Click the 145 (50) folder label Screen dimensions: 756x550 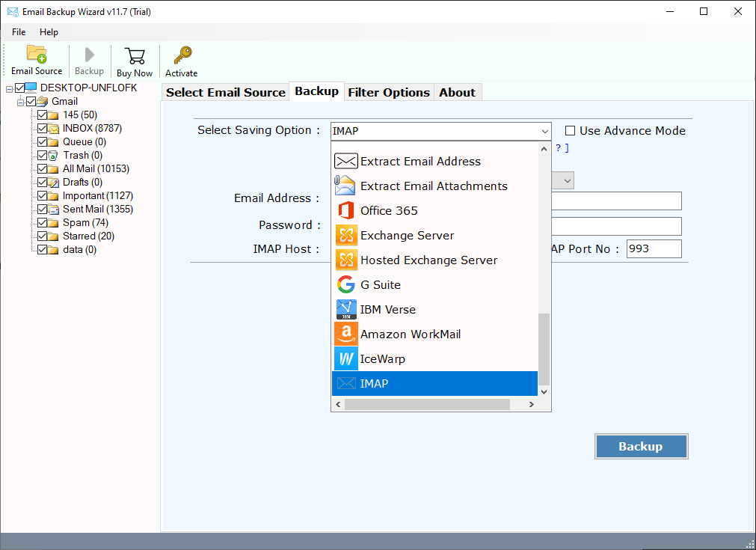pyautogui.click(x=80, y=114)
